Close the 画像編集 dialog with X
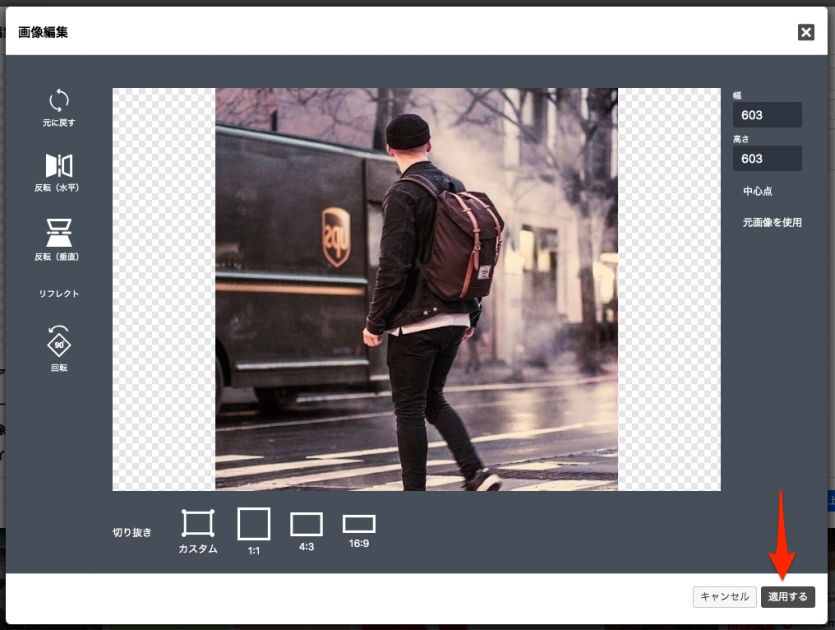Viewport: 835px width, 630px height. pos(806,32)
